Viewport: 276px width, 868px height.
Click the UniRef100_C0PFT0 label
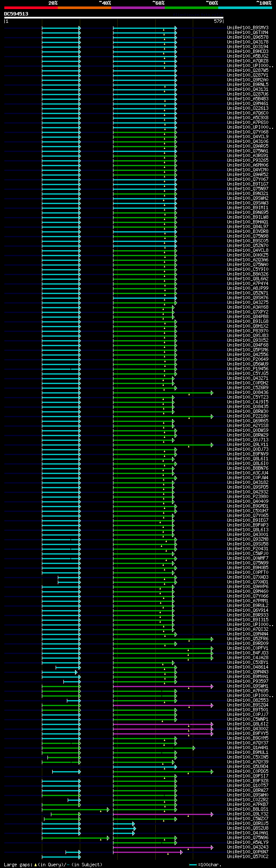tap(248, 572)
